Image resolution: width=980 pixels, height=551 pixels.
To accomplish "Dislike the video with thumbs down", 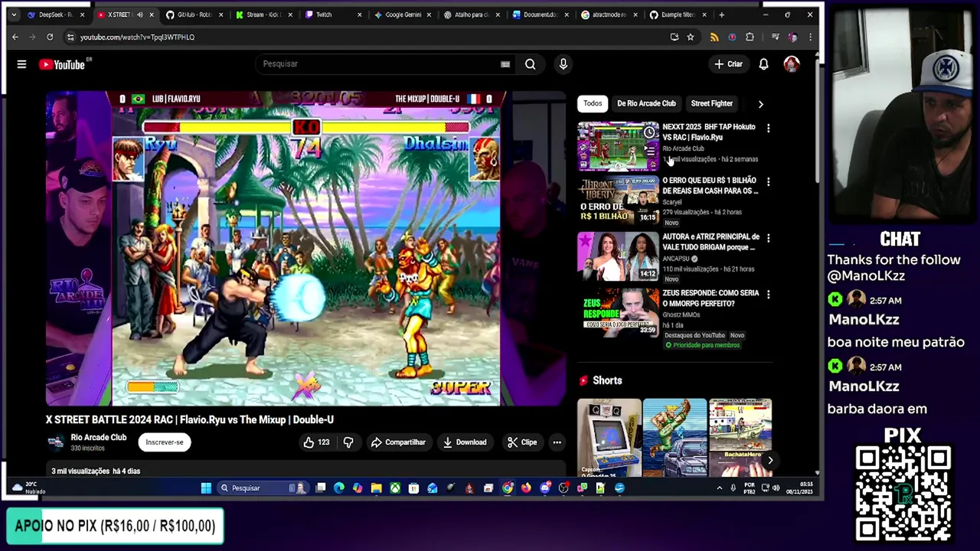I will 348,442.
